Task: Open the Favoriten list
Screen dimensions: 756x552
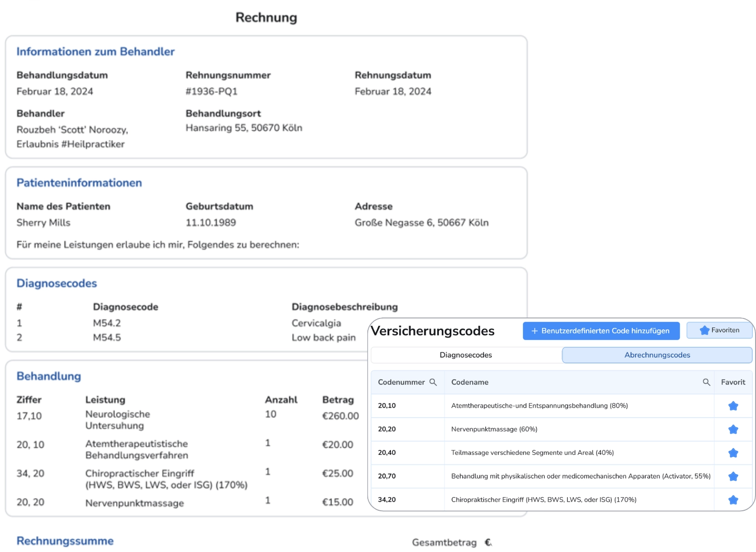Action: 719,330
